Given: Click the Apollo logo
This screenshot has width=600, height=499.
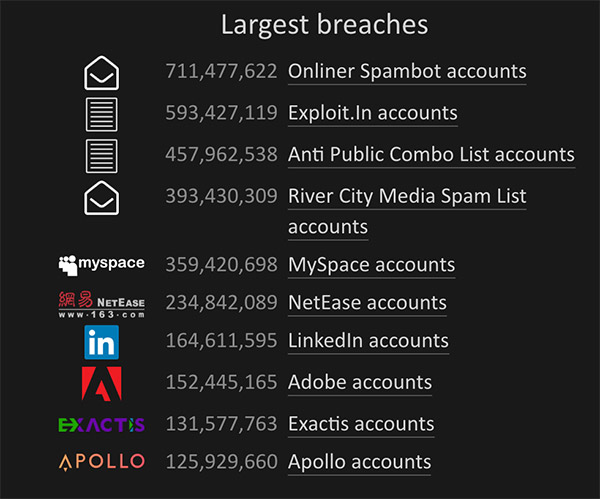Looking at the screenshot, I should (x=102, y=462).
